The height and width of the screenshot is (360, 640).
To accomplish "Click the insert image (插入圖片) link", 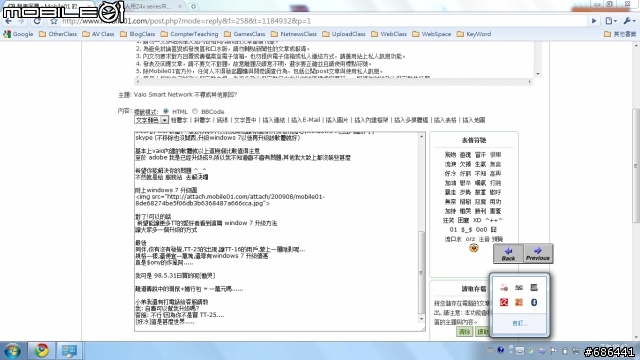I will tap(337, 120).
